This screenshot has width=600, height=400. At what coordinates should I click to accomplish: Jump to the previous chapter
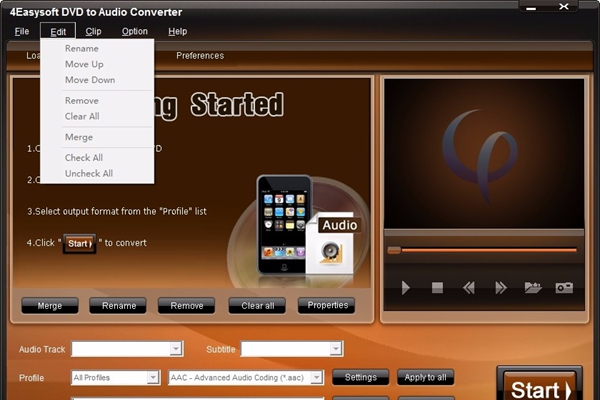pos(469,287)
